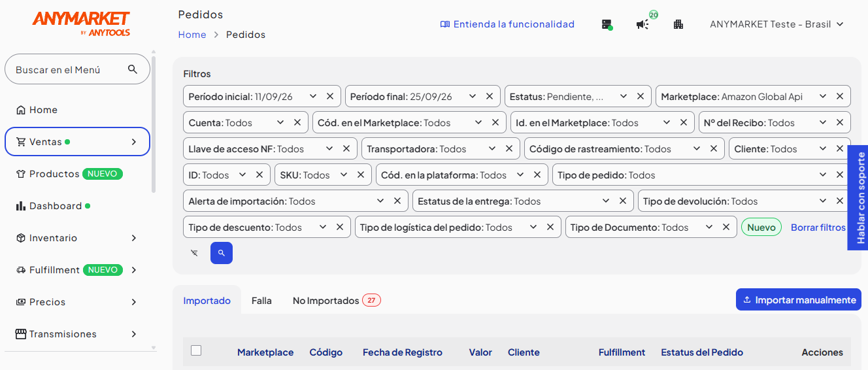Remove the Período inicial filter
This screenshot has width=868, height=370.
click(x=330, y=96)
